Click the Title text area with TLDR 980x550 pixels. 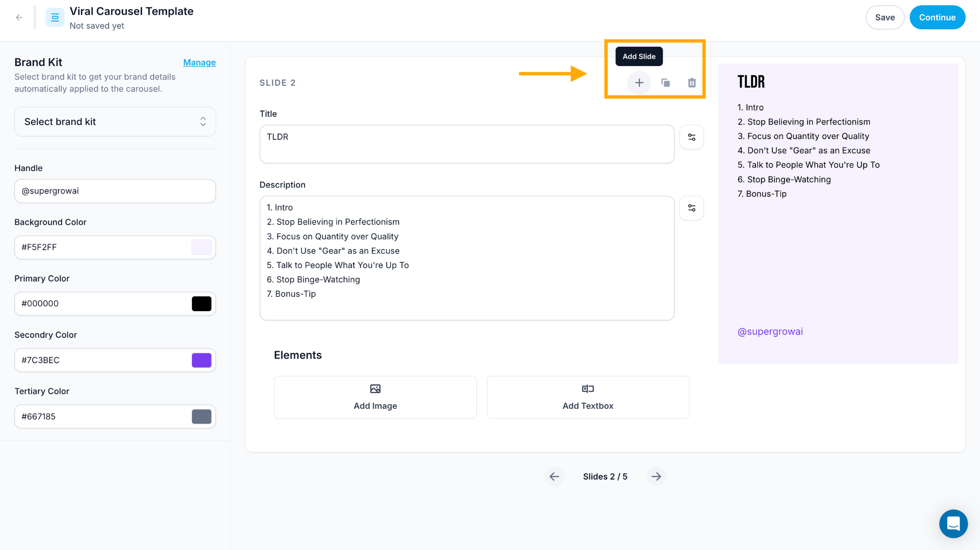pos(467,144)
